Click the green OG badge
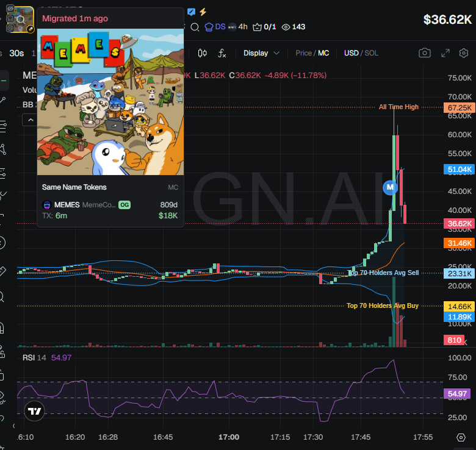This screenshot has width=476, height=450. coord(124,205)
